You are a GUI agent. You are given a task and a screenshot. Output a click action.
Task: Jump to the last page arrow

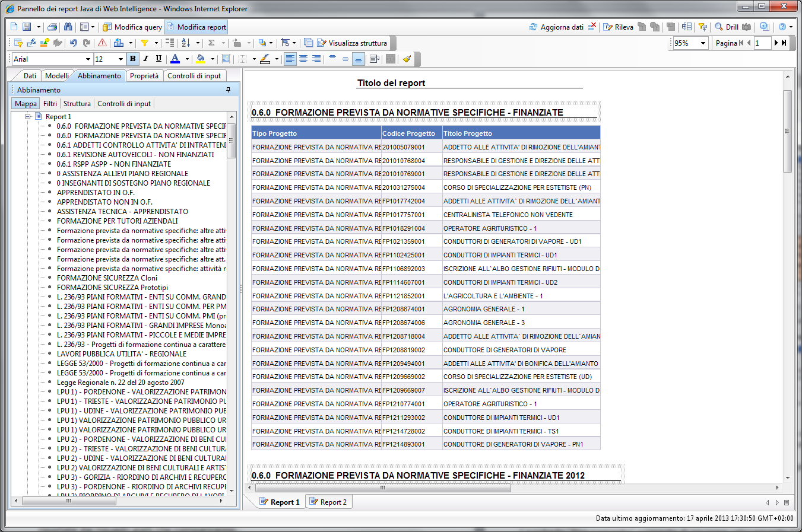(784, 43)
